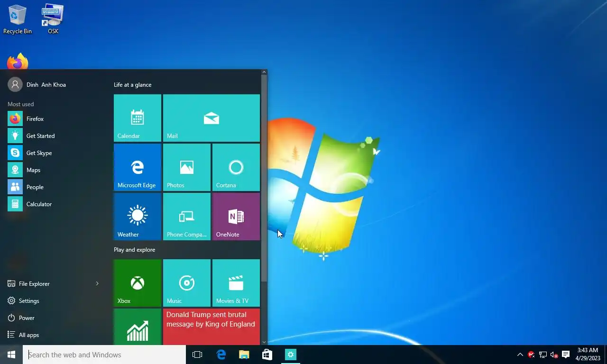Click the Play and explore group heading
This screenshot has width=607, height=364.
click(135, 250)
